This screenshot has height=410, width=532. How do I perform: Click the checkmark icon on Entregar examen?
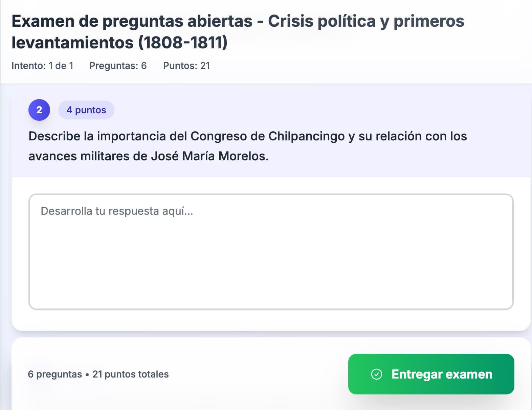click(x=376, y=374)
